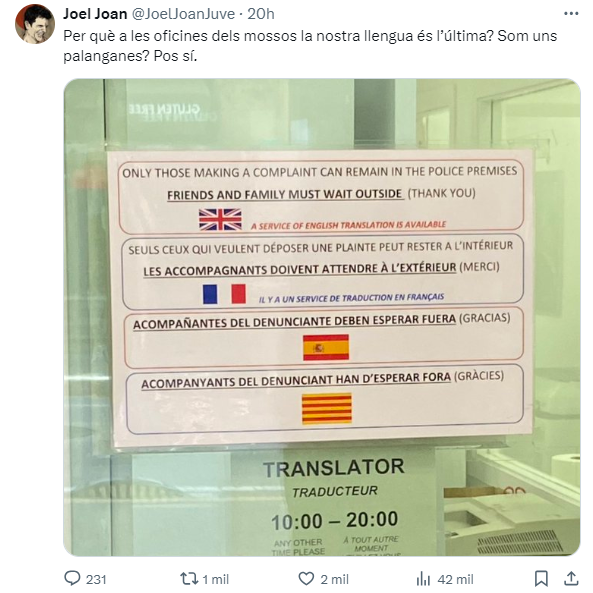The width and height of the screenshot is (593, 593).
Task: Open the attached police sign photo
Action: 322,317
